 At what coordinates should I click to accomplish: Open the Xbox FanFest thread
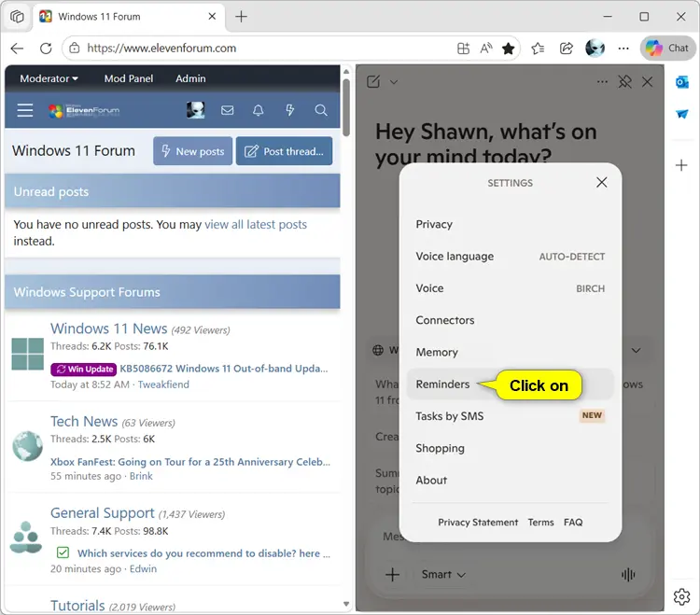point(190,462)
